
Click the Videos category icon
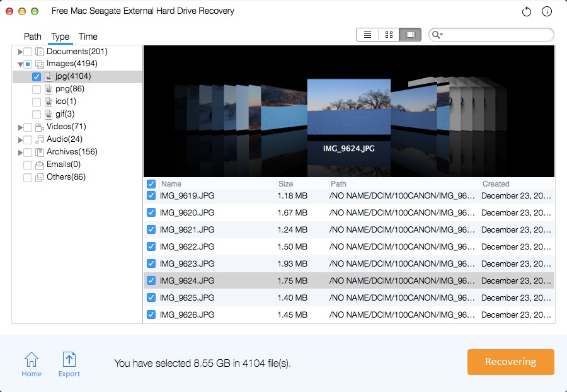[40, 127]
